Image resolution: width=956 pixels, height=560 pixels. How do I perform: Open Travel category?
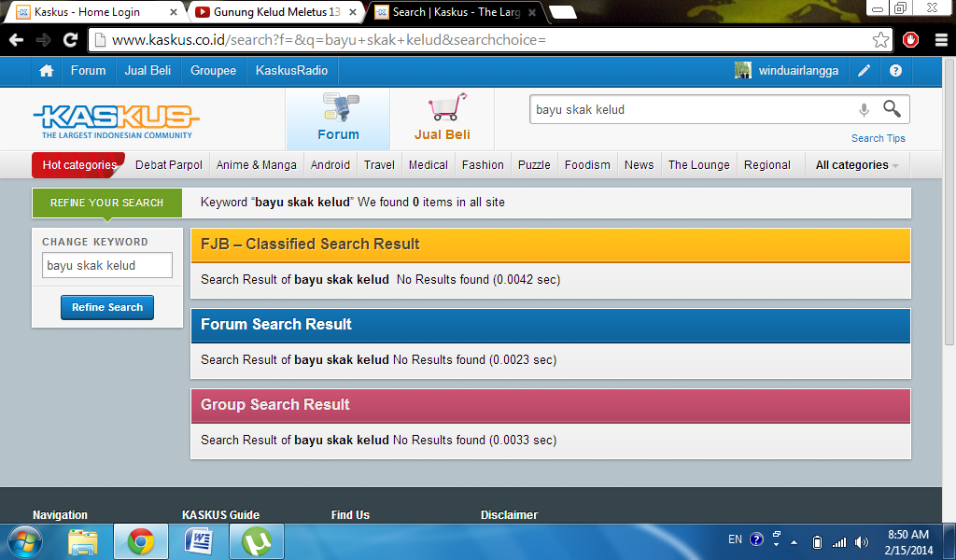[x=379, y=165]
